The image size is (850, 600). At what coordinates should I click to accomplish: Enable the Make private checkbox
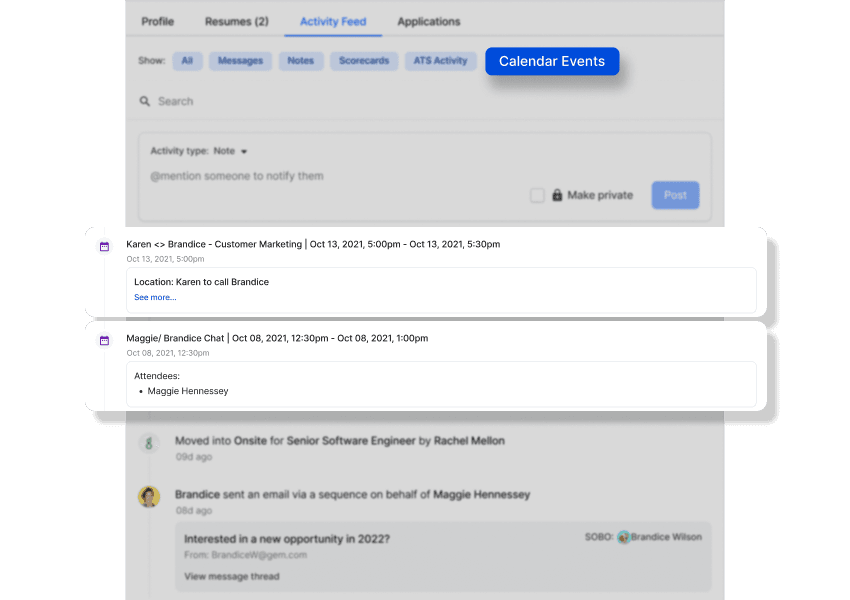537,196
